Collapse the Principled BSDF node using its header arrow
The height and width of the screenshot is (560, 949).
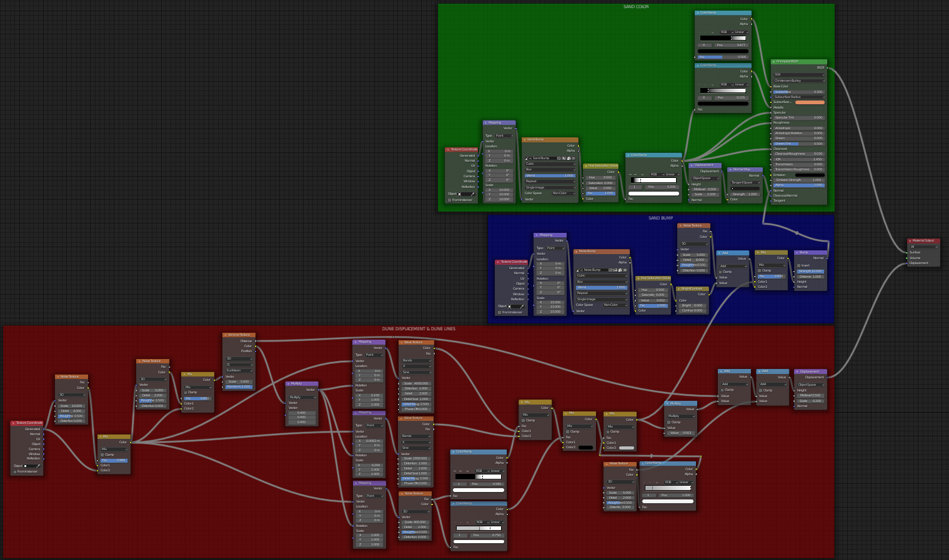click(774, 62)
